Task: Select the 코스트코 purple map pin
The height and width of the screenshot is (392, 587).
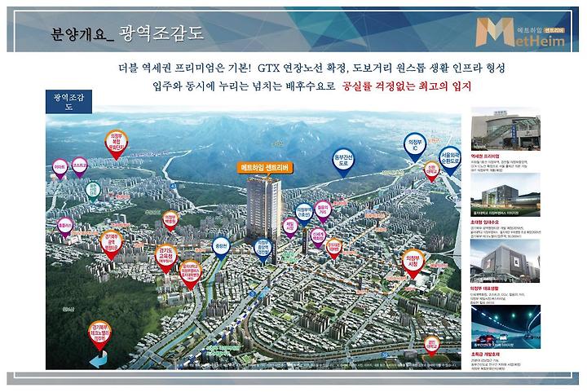Action: [80, 167]
